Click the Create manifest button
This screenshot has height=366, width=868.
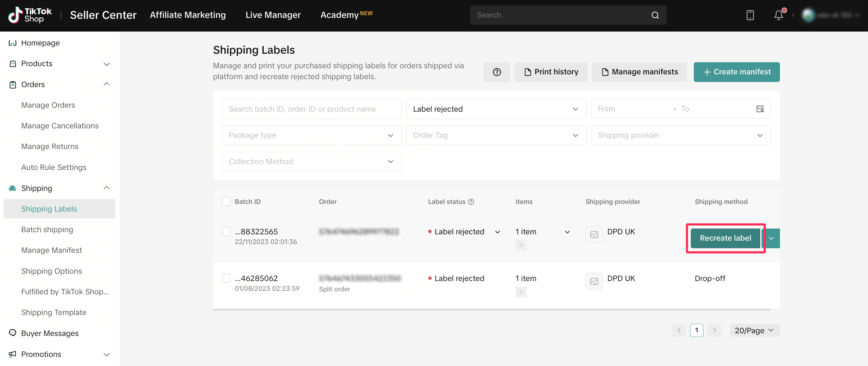(736, 72)
